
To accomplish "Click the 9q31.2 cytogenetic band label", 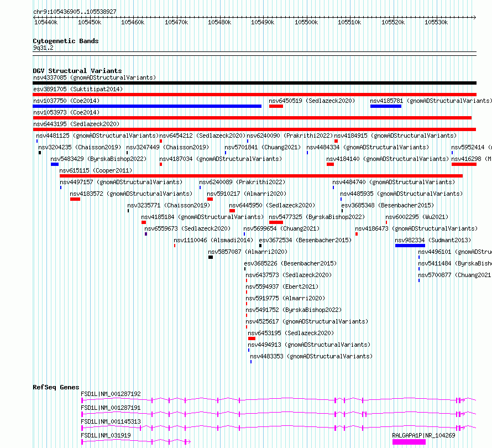I will (x=43, y=48).
